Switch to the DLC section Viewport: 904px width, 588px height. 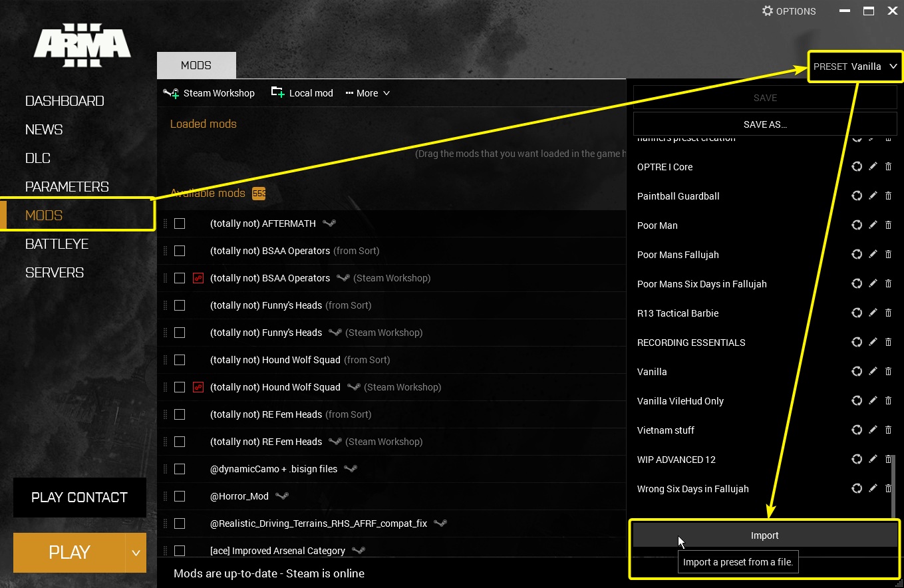[38, 158]
